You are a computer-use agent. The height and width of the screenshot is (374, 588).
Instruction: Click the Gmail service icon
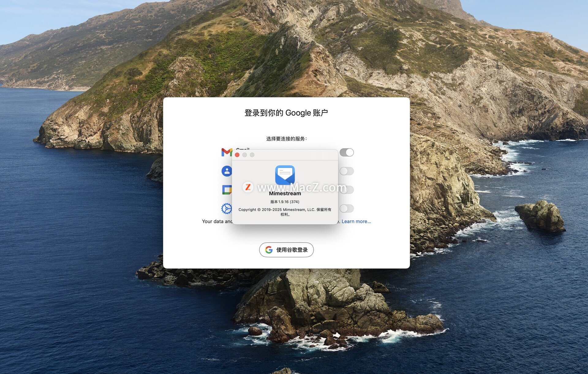pos(226,152)
